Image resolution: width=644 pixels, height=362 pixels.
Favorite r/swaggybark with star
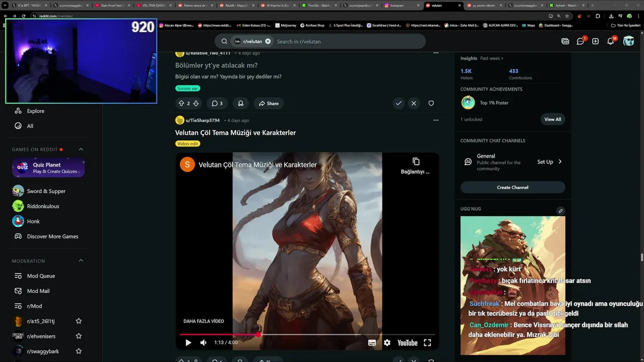click(78, 351)
